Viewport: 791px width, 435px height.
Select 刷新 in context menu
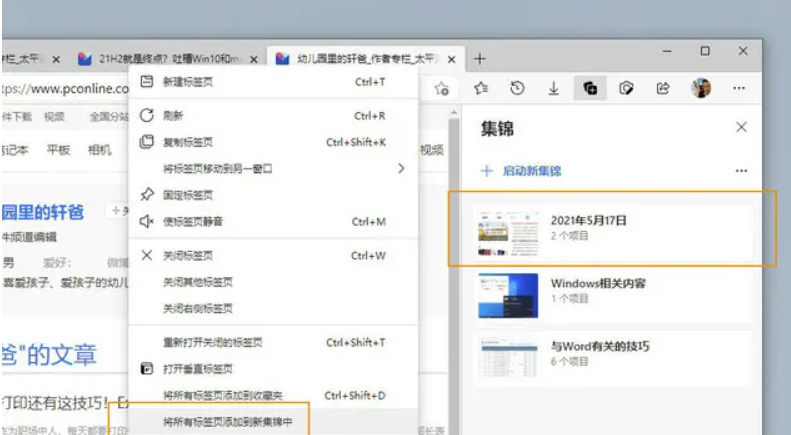273,116
